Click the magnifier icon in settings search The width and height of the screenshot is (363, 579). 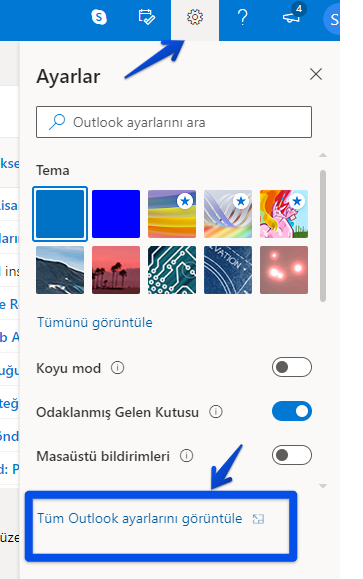57,122
